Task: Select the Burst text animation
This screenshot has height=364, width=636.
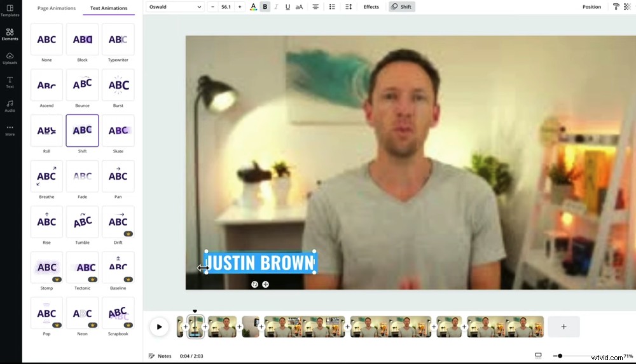Action: (x=118, y=84)
